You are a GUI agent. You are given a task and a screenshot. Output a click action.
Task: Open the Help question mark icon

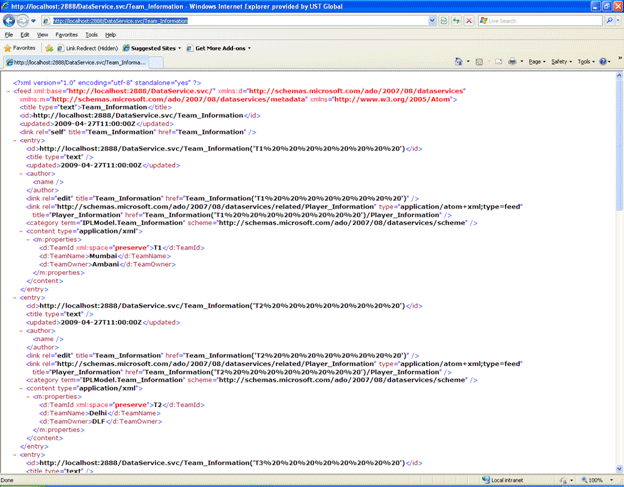(603, 62)
